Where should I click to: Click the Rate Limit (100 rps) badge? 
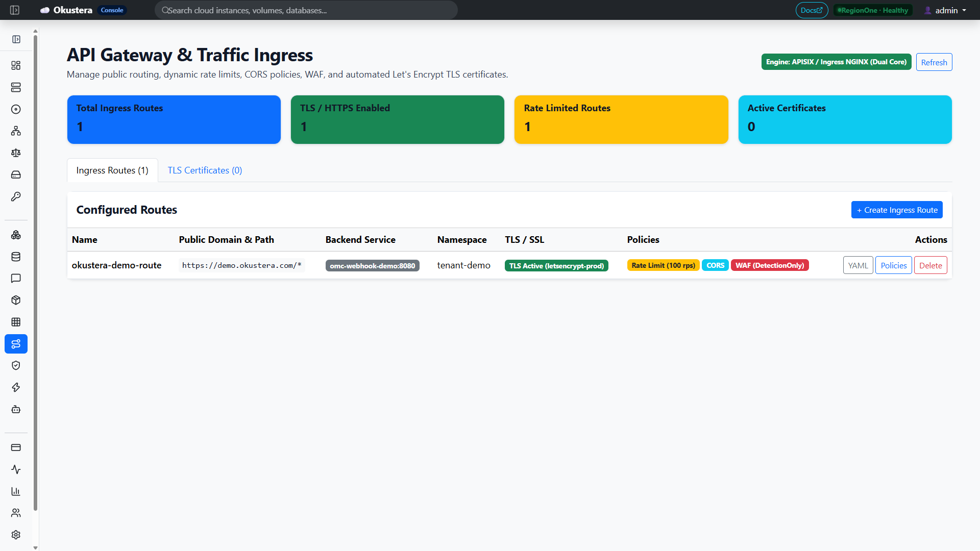tap(663, 265)
